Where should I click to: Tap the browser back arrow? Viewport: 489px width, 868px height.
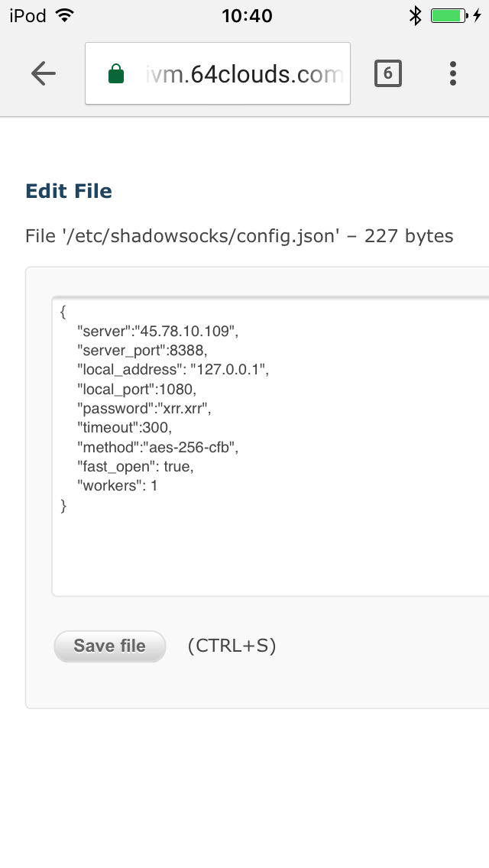[44, 73]
